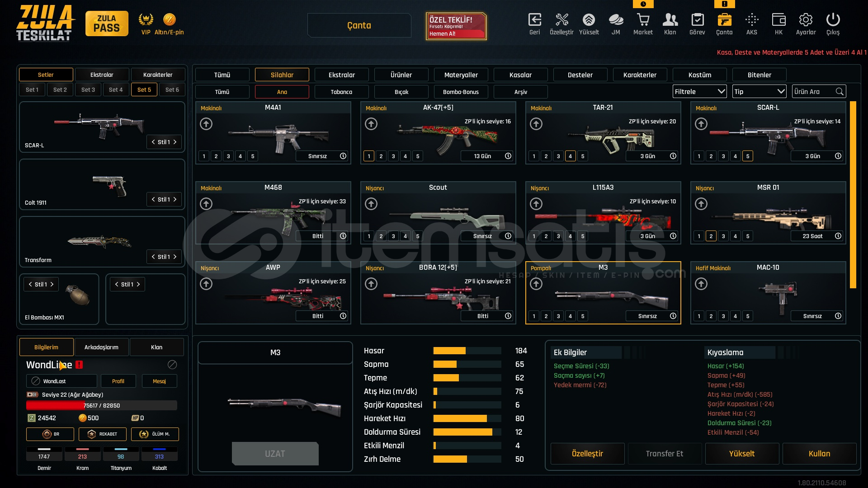This screenshot has height=488, width=868.
Task: Open Ayarlar settings gear icon
Action: click(805, 20)
